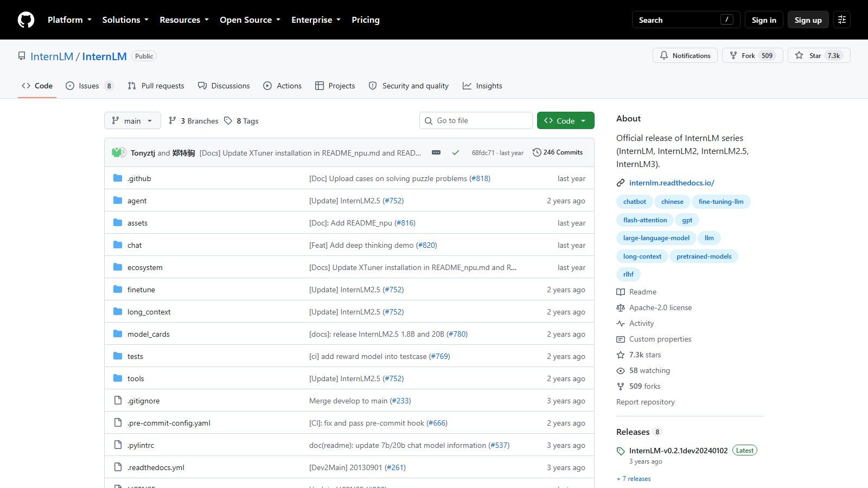Viewport: 868px width, 488px height.
Task: Click the .gitignore file icon
Action: [118, 400]
